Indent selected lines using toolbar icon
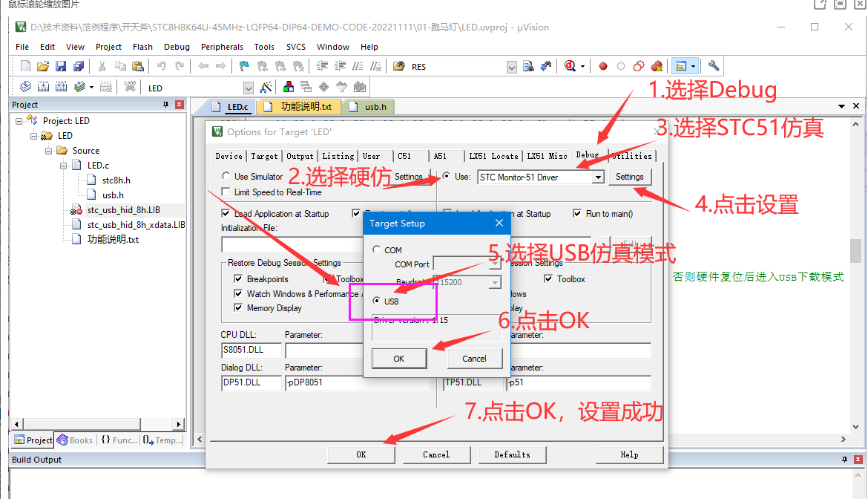 [x=322, y=67]
